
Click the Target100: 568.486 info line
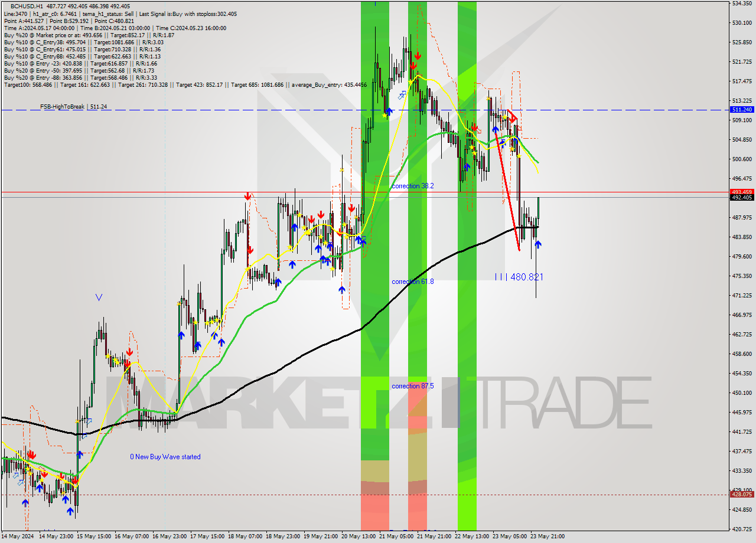click(185, 85)
